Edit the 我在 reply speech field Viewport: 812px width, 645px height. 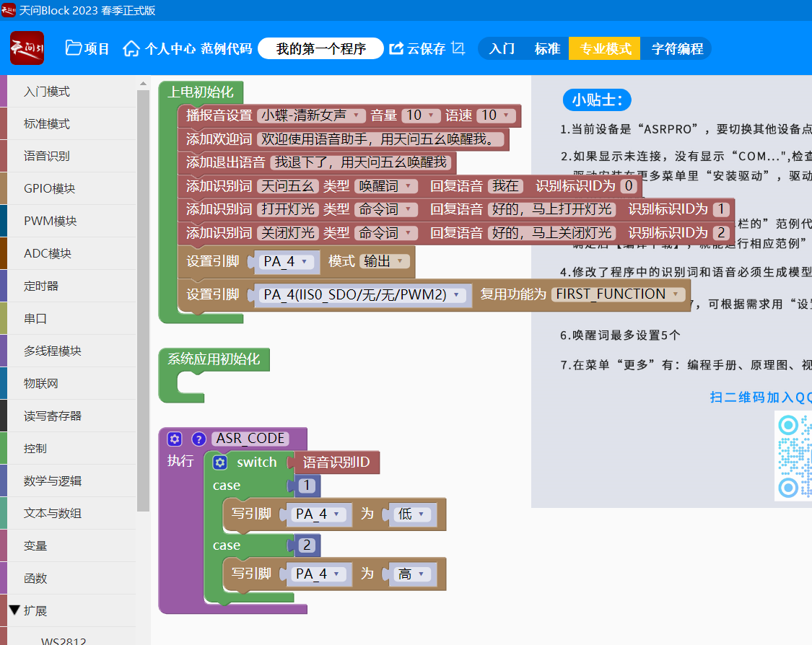click(505, 186)
